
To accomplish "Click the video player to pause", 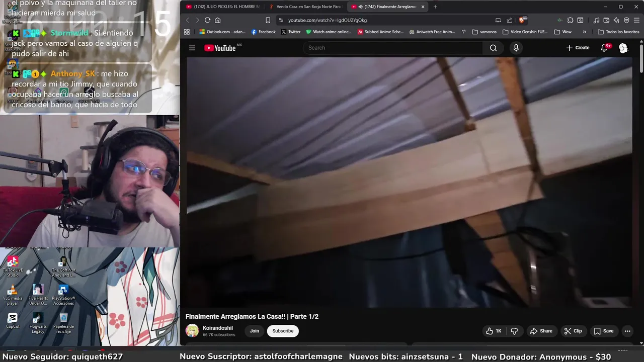I will 409,182.
